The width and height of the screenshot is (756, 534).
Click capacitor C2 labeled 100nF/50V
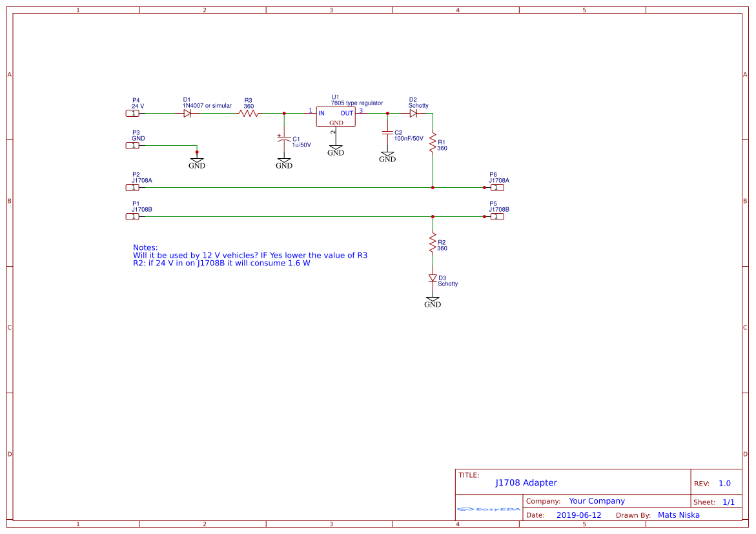tap(387, 132)
